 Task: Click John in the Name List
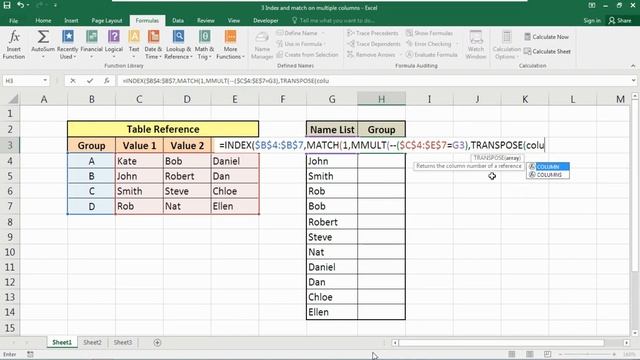pos(332,161)
